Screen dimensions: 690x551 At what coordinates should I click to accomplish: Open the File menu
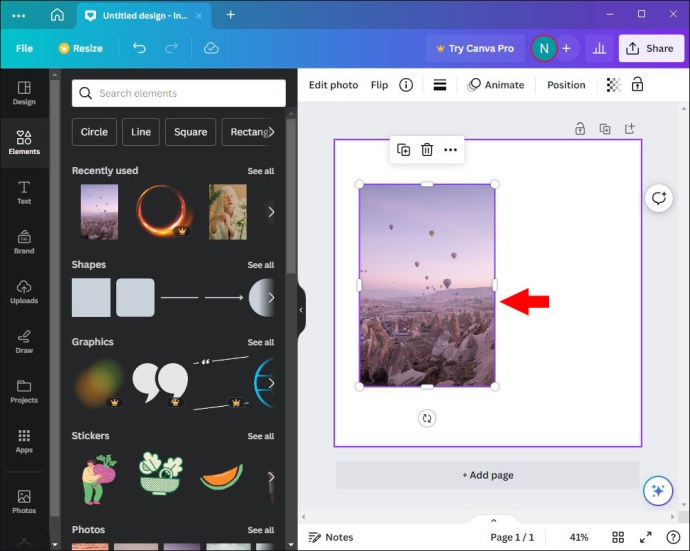pyautogui.click(x=24, y=48)
